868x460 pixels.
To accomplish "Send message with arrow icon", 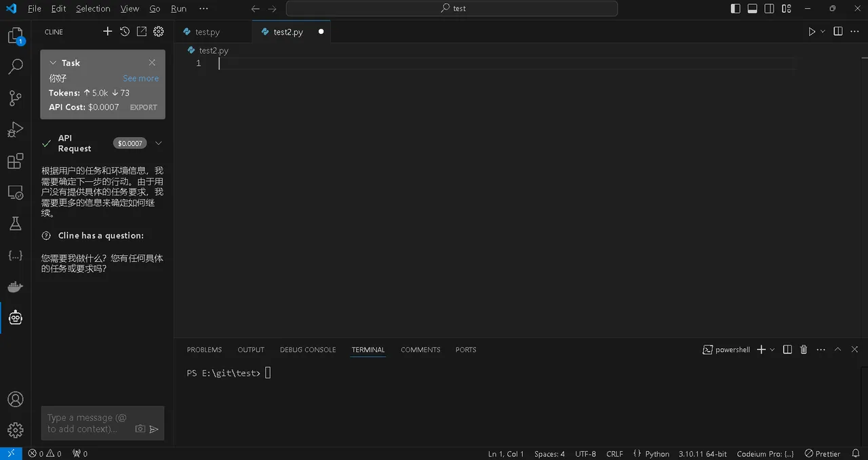I will coord(154,429).
